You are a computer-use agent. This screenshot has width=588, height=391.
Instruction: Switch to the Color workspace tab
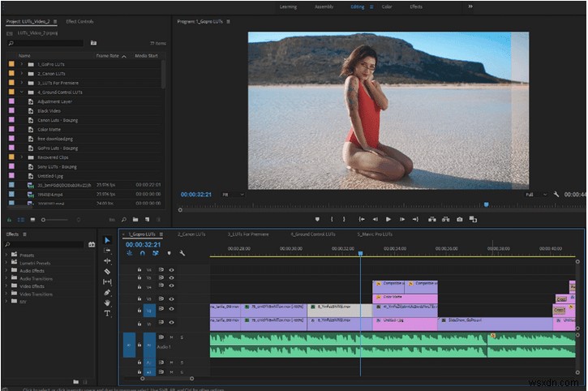click(388, 6)
